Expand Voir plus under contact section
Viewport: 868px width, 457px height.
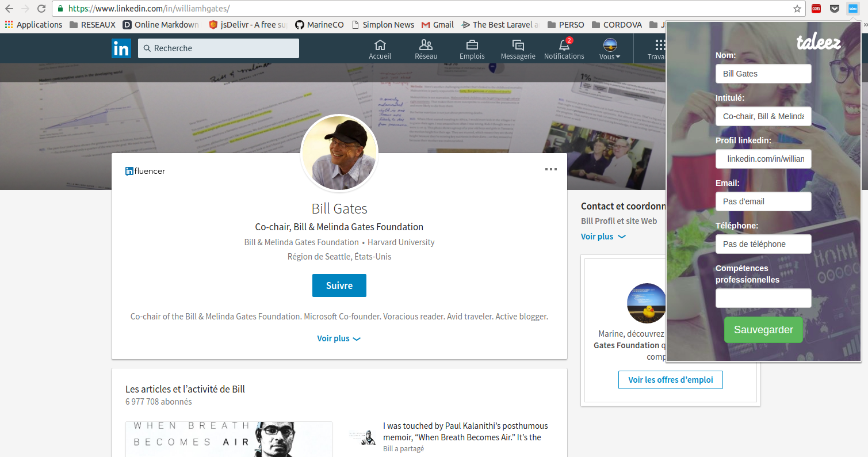pyautogui.click(x=603, y=237)
